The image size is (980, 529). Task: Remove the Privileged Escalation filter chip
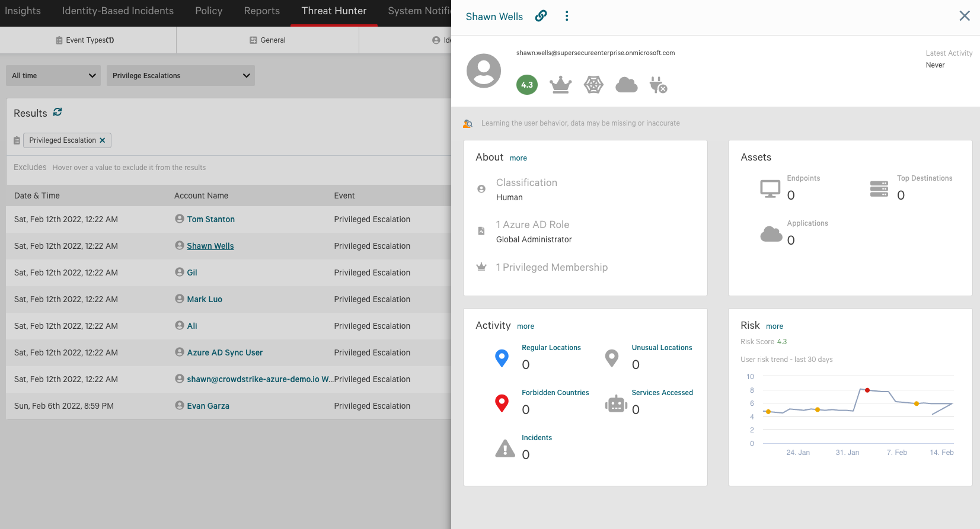tap(103, 140)
